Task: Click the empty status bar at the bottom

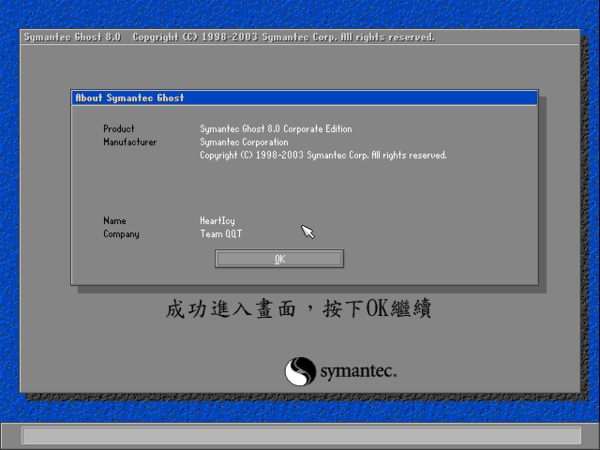Action: pos(302,435)
